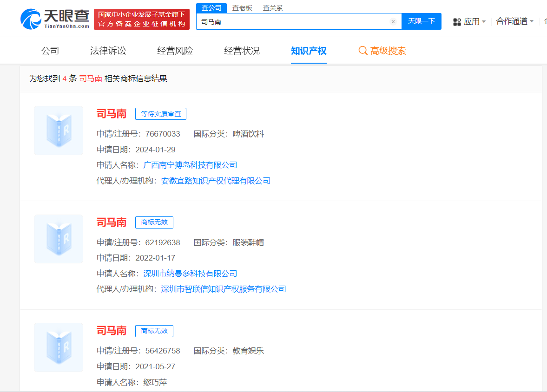Expand the 应用 dropdown arrow
This screenshot has height=392, width=547.
pos(484,22)
